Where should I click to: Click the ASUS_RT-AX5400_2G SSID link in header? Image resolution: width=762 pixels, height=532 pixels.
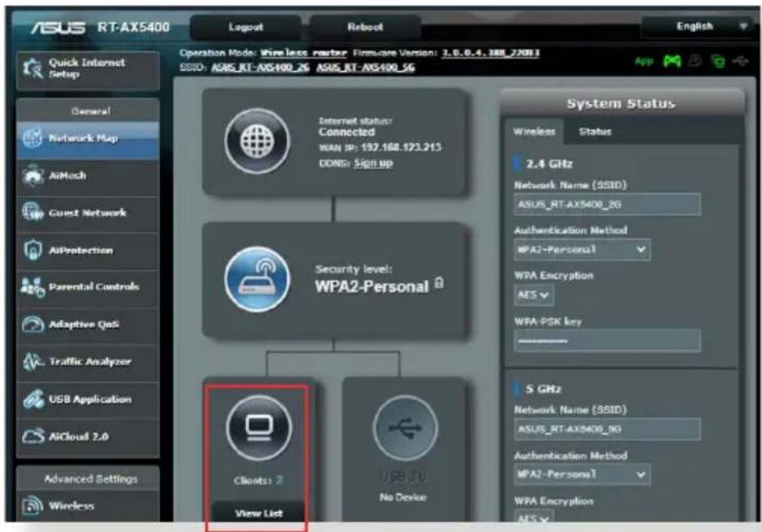coord(260,67)
